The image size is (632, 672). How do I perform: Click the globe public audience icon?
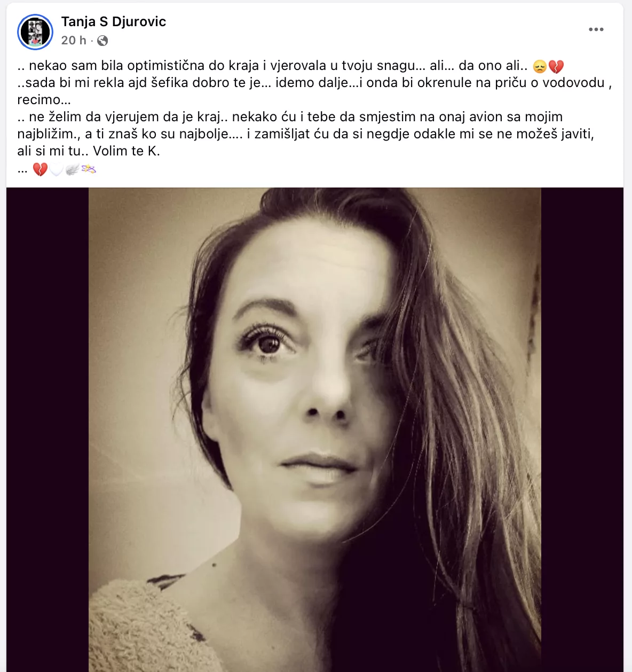[x=102, y=41]
